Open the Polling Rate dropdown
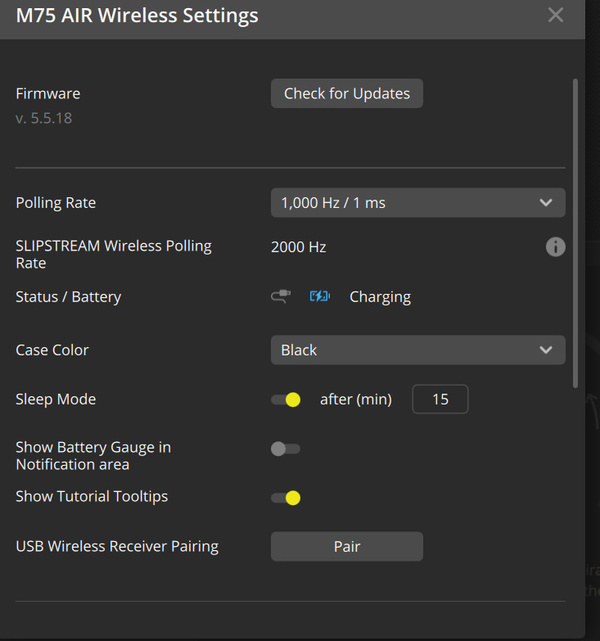The image size is (600, 641). [x=418, y=203]
